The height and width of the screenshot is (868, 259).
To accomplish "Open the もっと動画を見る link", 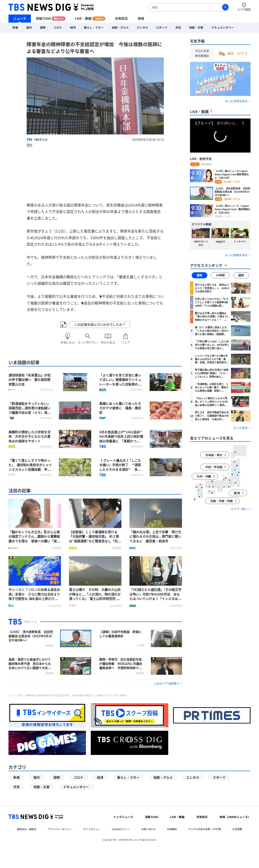I will (x=237, y=255).
